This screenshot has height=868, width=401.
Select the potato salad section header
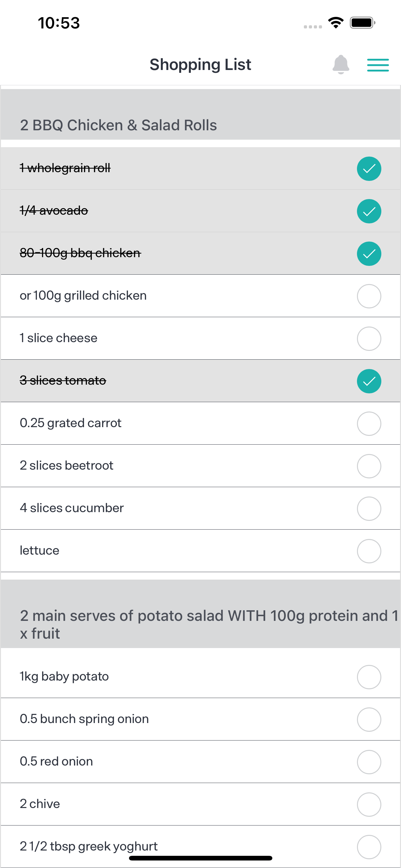(x=200, y=614)
